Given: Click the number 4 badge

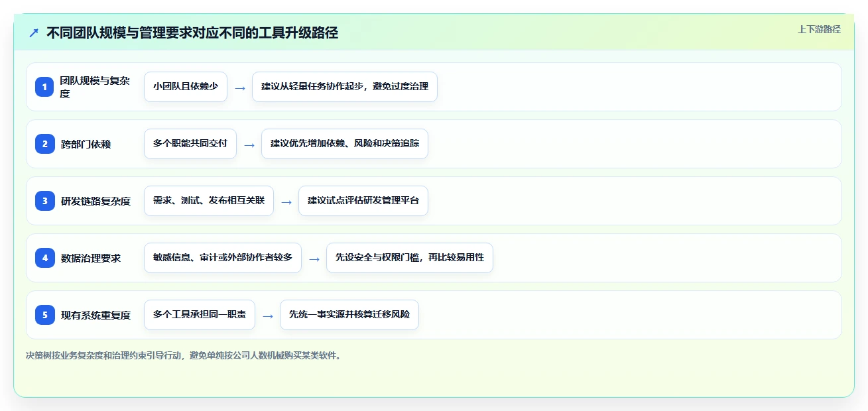Looking at the screenshot, I should tap(44, 258).
